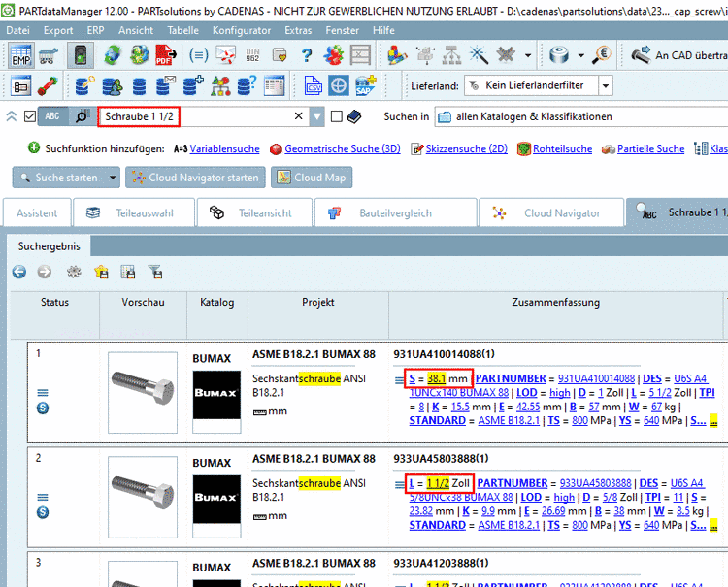728x587 pixels.
Task: Go back with the blue left arrow
Action: 19,272
